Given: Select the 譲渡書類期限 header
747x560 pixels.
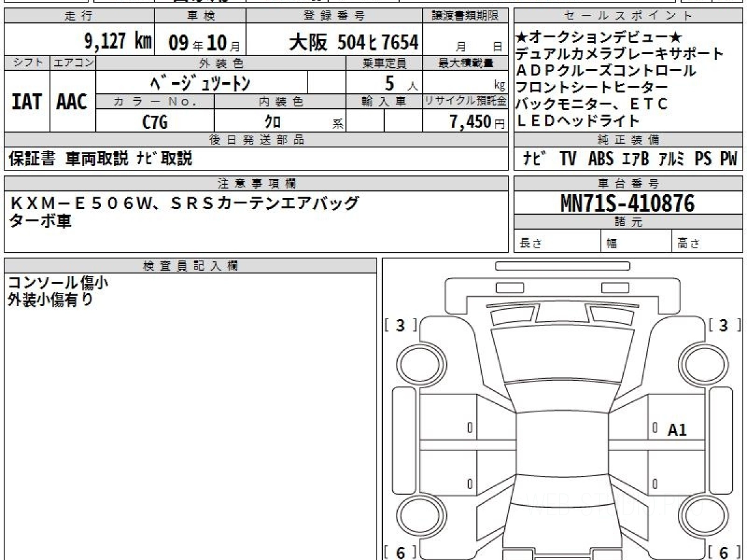Looking at the screenshot, I should pos(466,16).
